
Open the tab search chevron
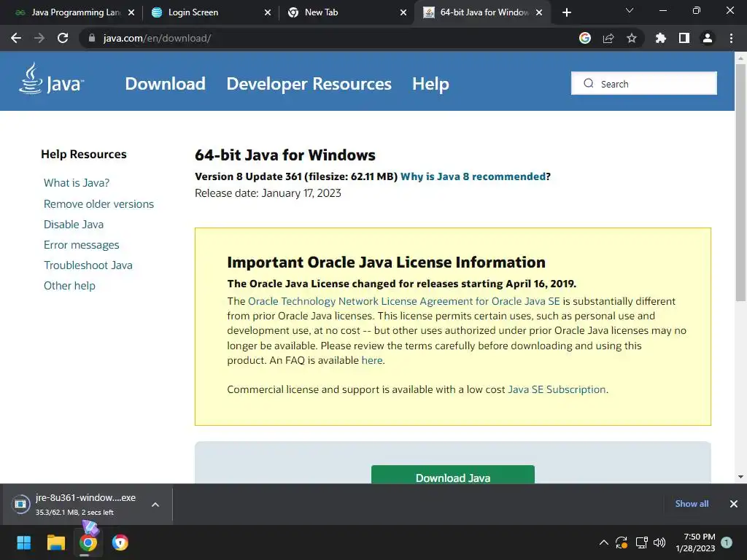click(x=630, y=10)
